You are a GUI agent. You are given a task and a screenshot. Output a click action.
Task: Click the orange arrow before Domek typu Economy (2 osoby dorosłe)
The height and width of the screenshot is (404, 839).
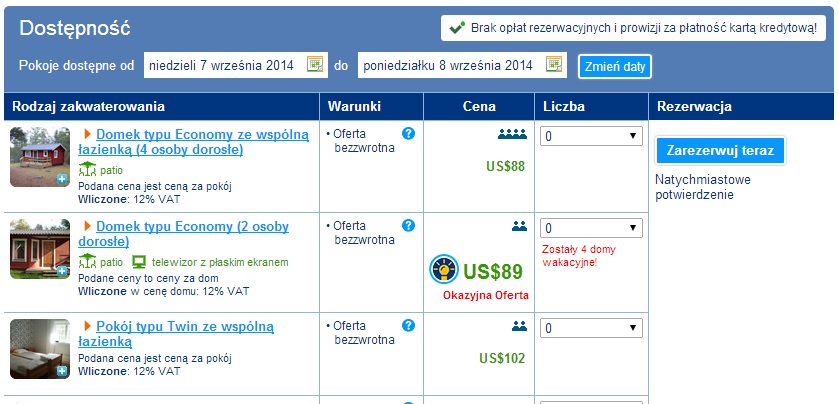coord(88,226)
